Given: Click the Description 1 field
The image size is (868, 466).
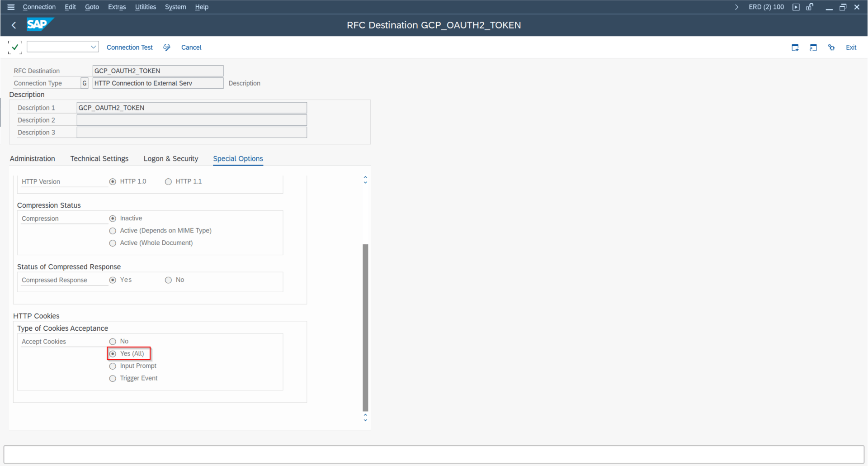Looking at the screenshot, I should click(x=192, y=108).
